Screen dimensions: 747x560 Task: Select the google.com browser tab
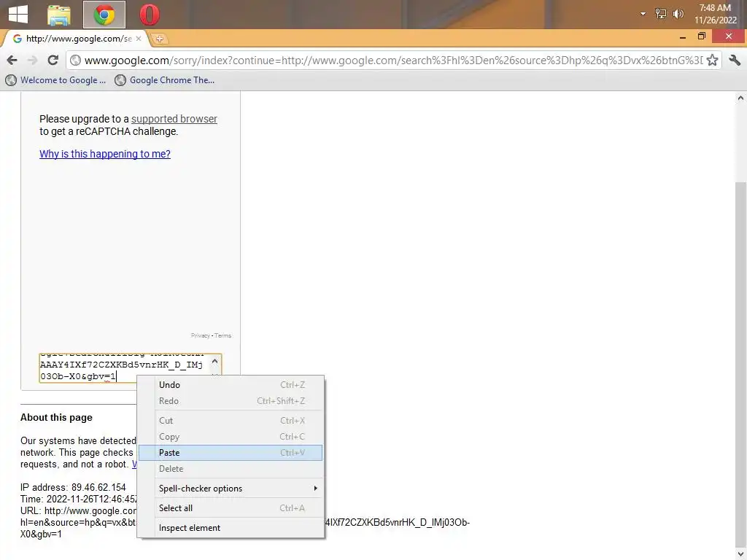point(76,39)
